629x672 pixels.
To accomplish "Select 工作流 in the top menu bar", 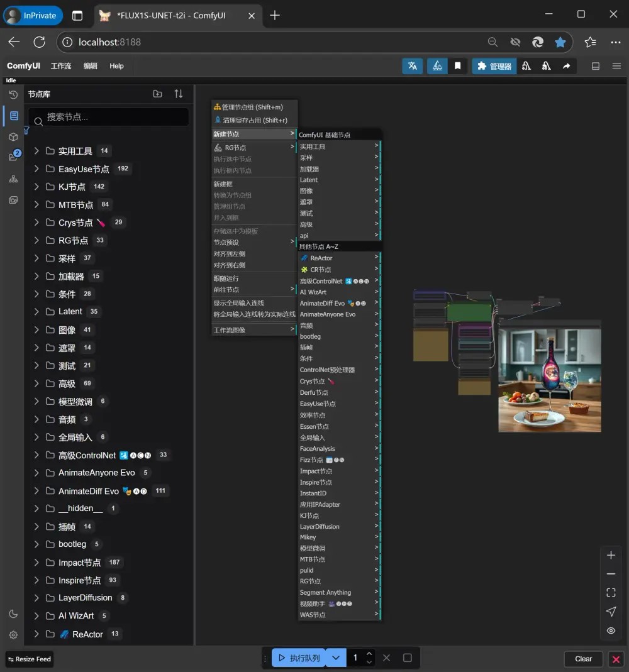I will pyautogui.click(x=61, y=65).
